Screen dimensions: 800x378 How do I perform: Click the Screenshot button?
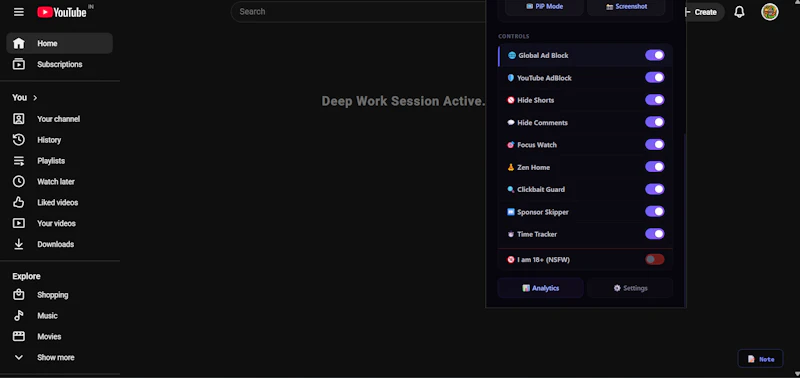pyautogui.click(x=626, y=7)
